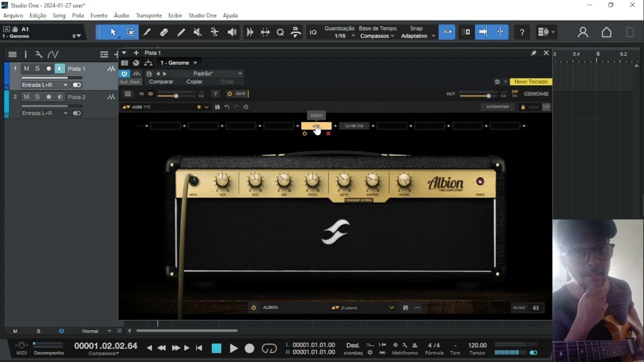The image size is (644, 362).
Task: Open the question mark help button
Action: (522, 32)
